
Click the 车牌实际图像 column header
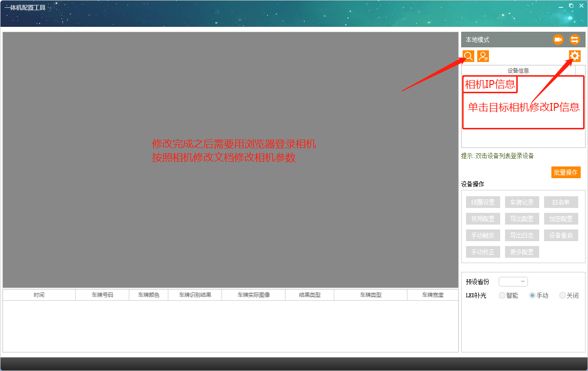pyautogui.click(x=254, y=295)
